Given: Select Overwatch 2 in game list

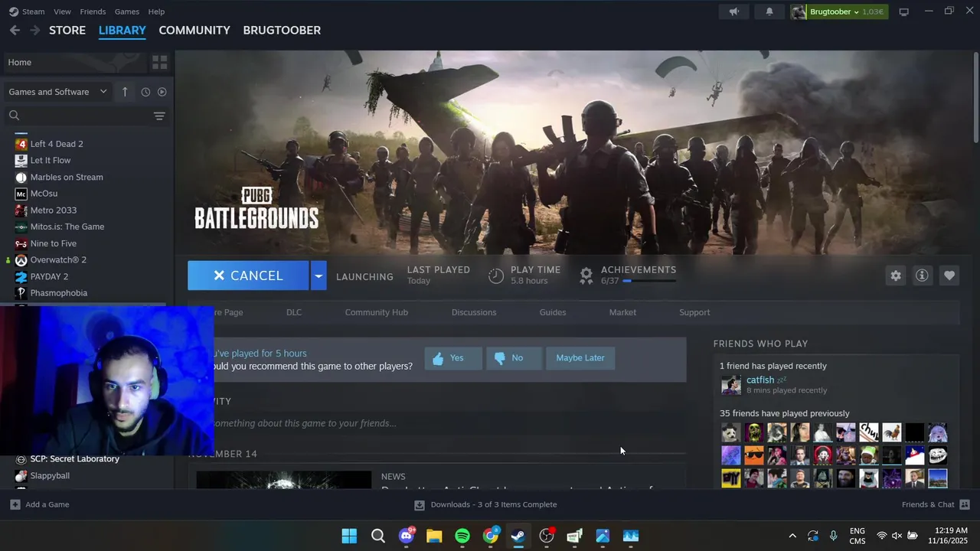Looking at the screenshot, I should [x=58, y=259].
